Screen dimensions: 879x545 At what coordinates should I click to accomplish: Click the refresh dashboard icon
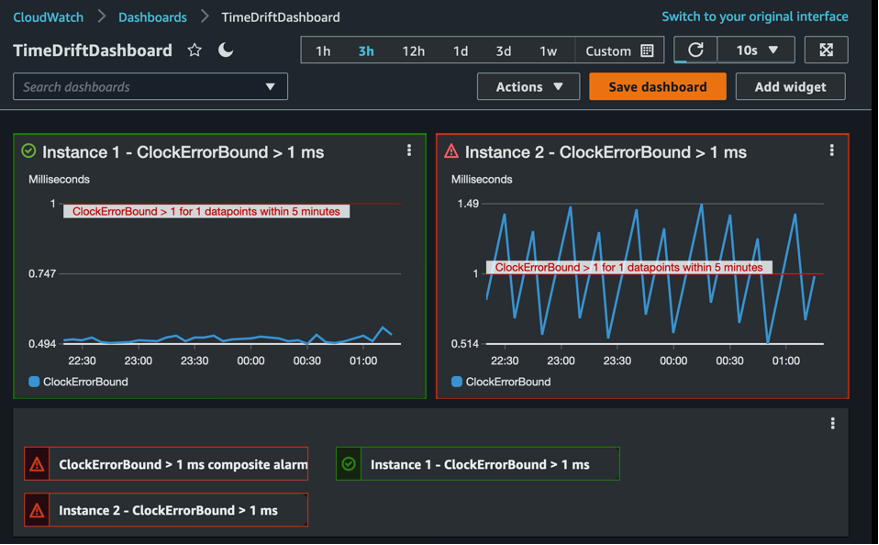(695, 50)
